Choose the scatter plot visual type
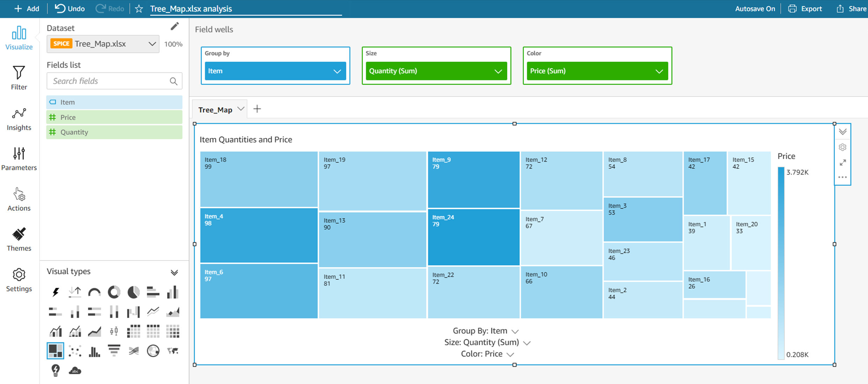Screen dimensions: 868x384 (x=75, y=351)
